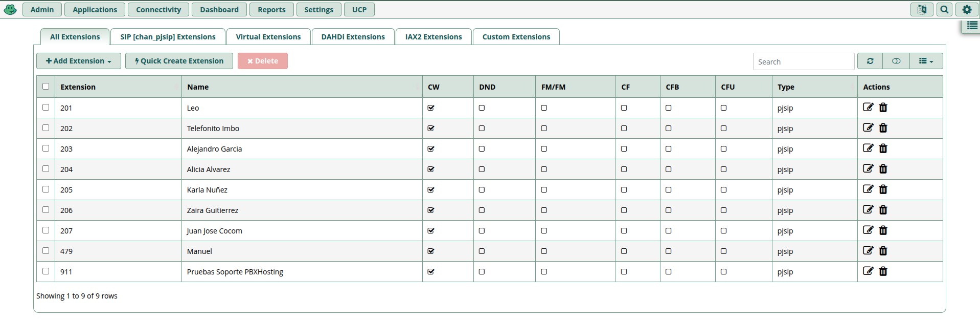This screenshot has height=320, width=980.
Task: Delete extension 203 via trash icon
Action: coord(883,148)
